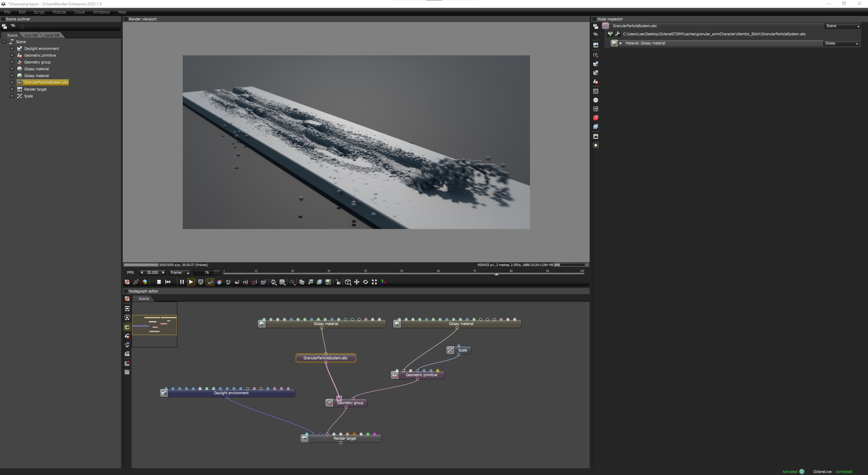Screen dimensions: 868x475
Task: Toggle the viewport resolution lock icon
Action: (x=338, y=282)
